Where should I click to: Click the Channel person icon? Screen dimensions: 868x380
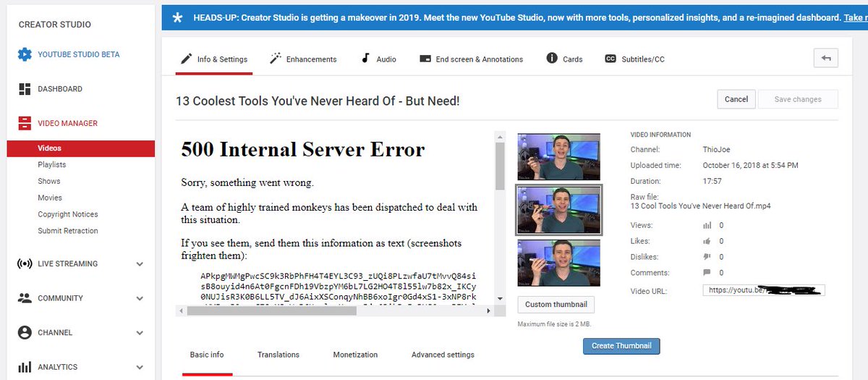25,332
